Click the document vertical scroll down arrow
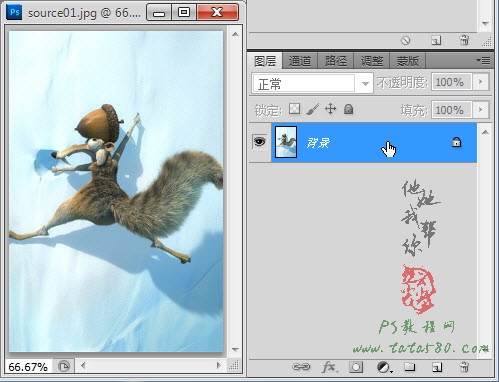Viewport: 499px width, 382px height. coord(235,350)
